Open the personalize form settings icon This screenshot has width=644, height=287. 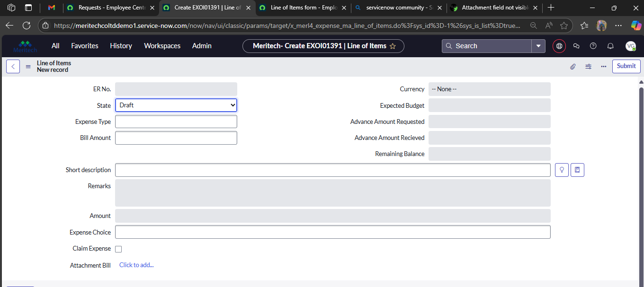(x=588, y=67)
